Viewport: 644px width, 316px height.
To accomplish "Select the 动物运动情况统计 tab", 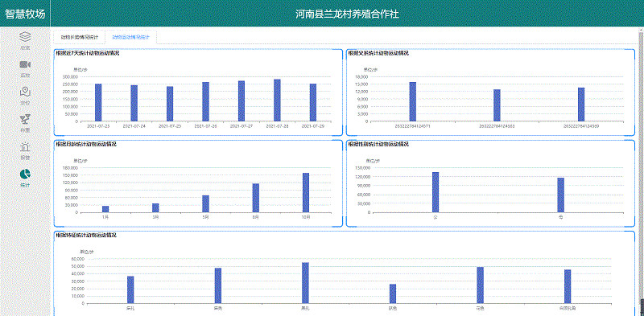I will [x=131, y=37].
